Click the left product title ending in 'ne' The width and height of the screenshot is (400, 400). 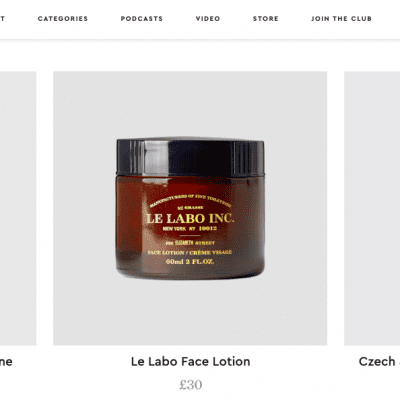pyautogui.click(x=6, y=361)
